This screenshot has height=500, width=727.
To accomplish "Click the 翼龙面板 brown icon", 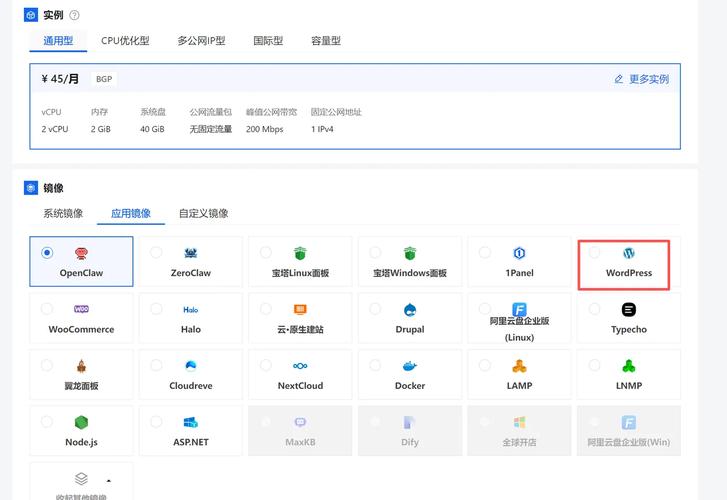I will click(81, 366).
